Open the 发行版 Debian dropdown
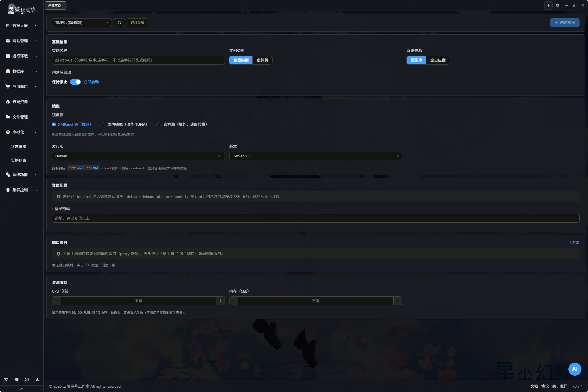 (x=138, y=156)
